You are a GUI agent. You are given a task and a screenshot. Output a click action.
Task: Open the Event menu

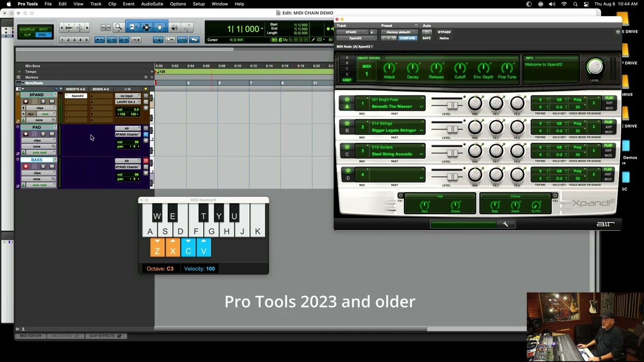tap(129, 4)
